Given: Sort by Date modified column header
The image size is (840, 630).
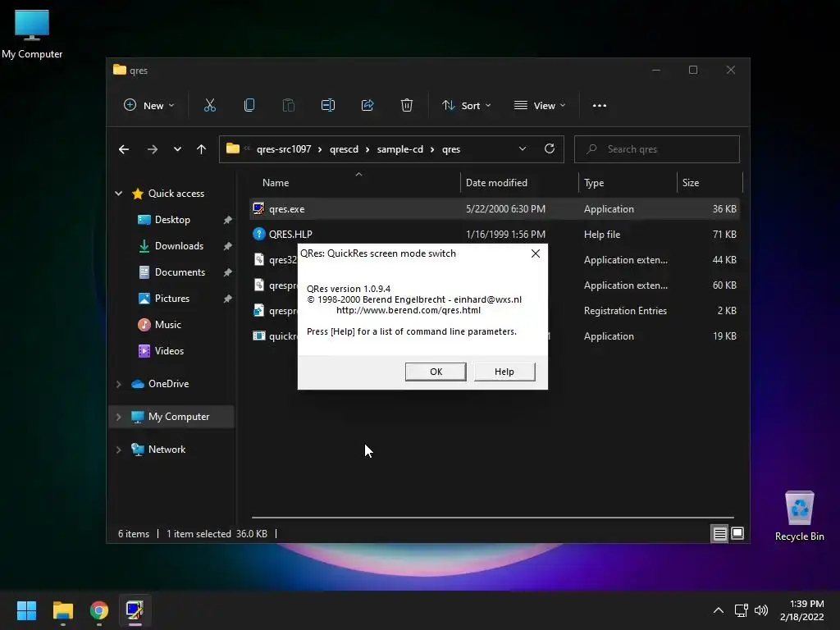Looking at the screenshot, I should click(x=496, y=183).
